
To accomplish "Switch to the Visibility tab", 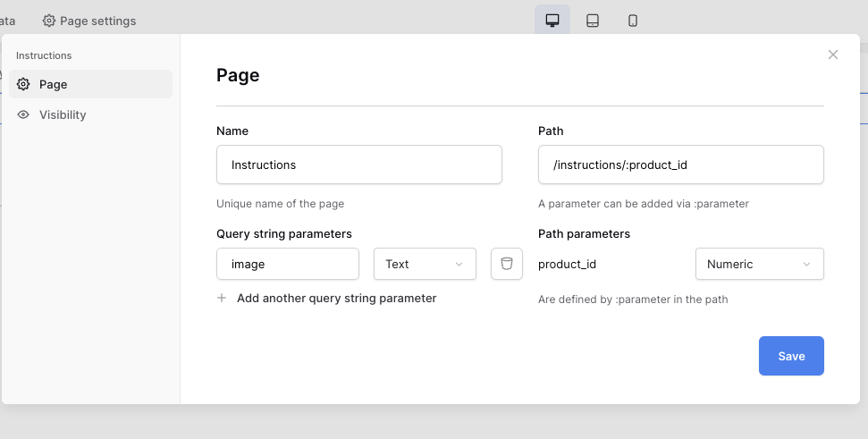I will point(63,114).
